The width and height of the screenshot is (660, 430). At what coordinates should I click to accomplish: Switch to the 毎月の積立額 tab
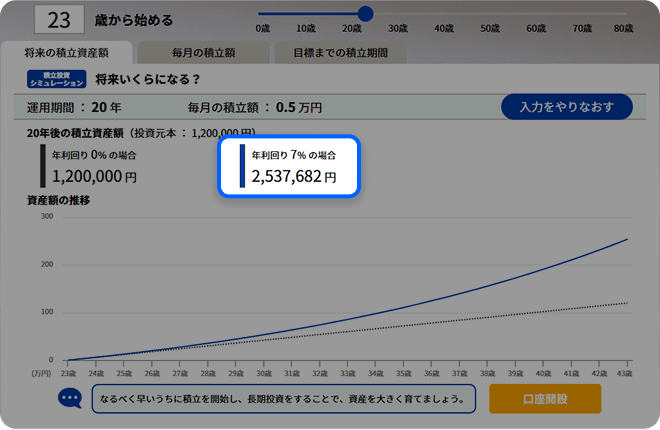click(x=203, y=53)
